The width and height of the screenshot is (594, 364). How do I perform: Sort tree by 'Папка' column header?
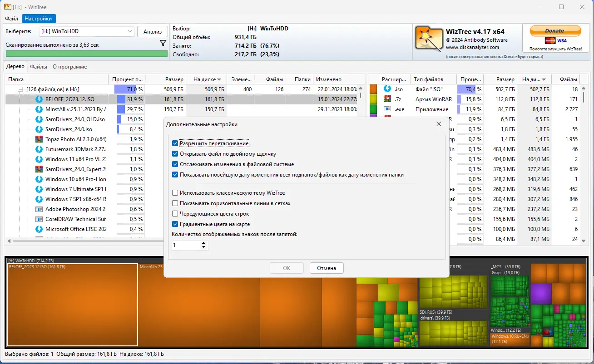coord(57,79)
